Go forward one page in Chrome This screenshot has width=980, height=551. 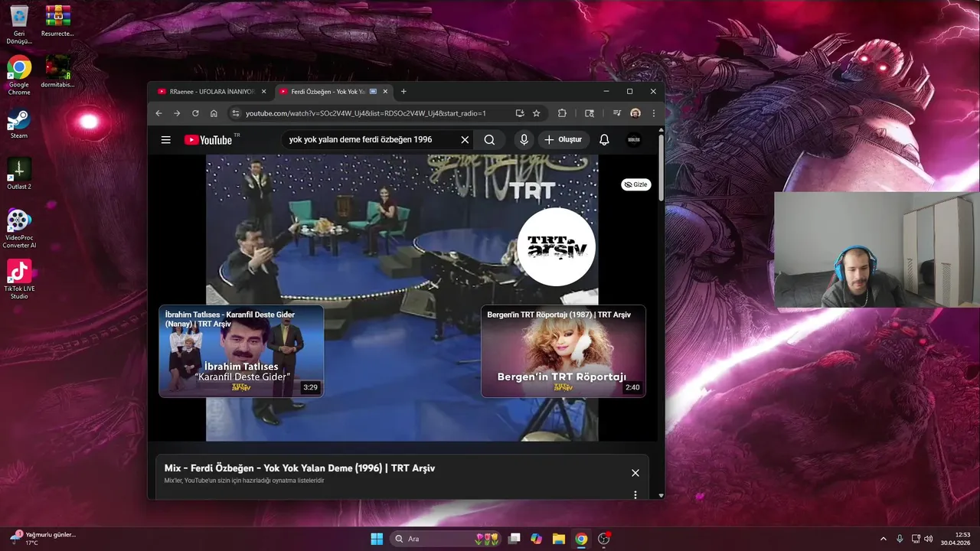pyautogui.click(x=177, y=113)
